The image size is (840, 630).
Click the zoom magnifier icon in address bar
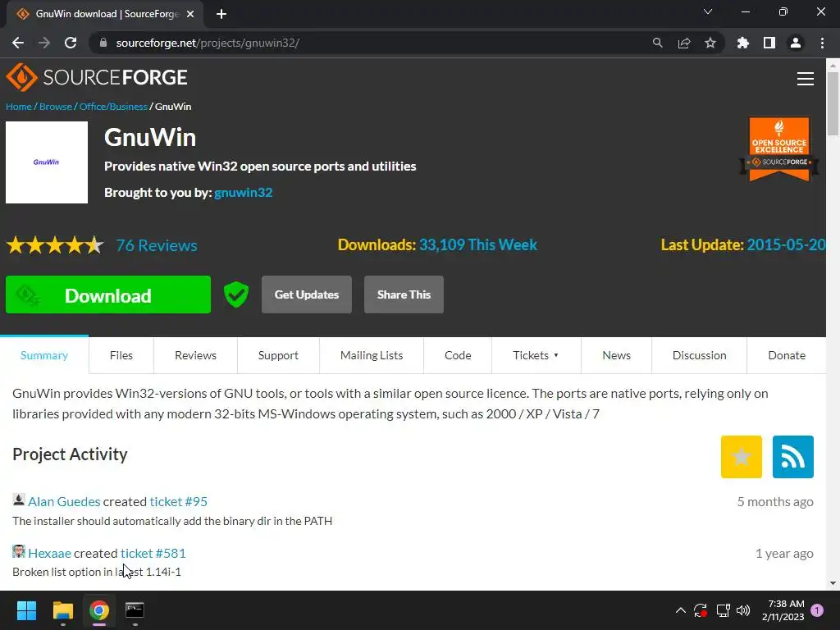tap(657, 43)
